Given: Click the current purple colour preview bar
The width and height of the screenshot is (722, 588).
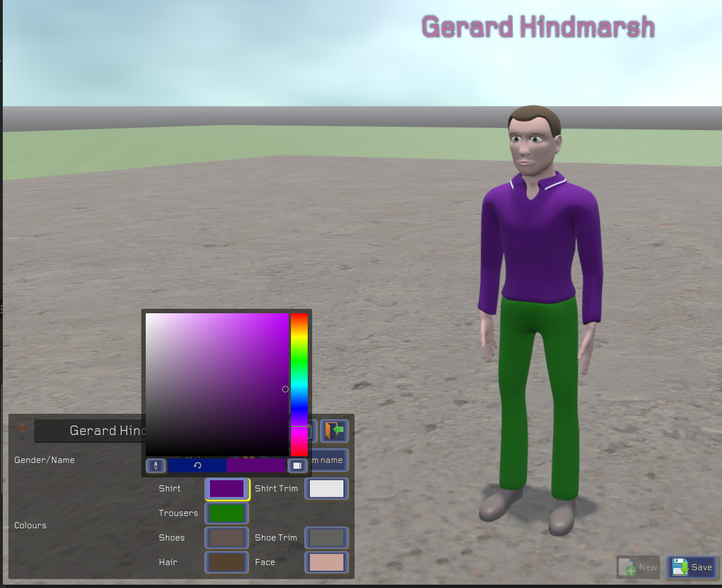Looking at the screenshot, I should pos(256,465).
